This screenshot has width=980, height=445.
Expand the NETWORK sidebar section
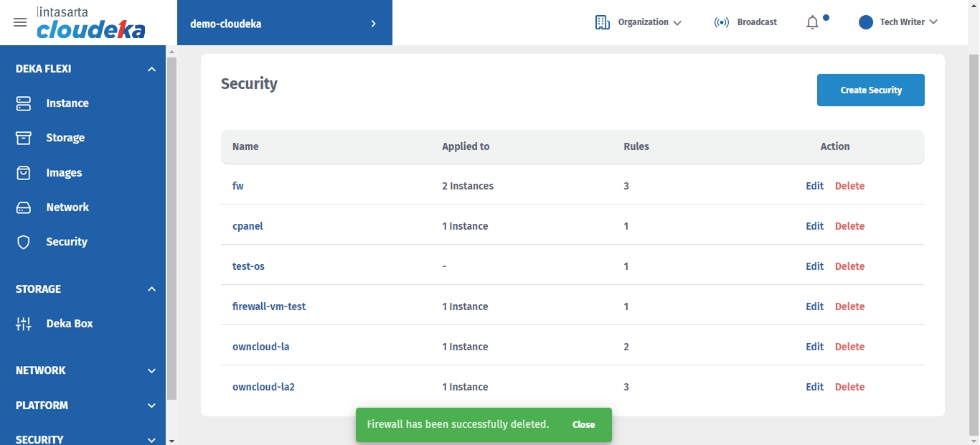(x=151, y=370)
